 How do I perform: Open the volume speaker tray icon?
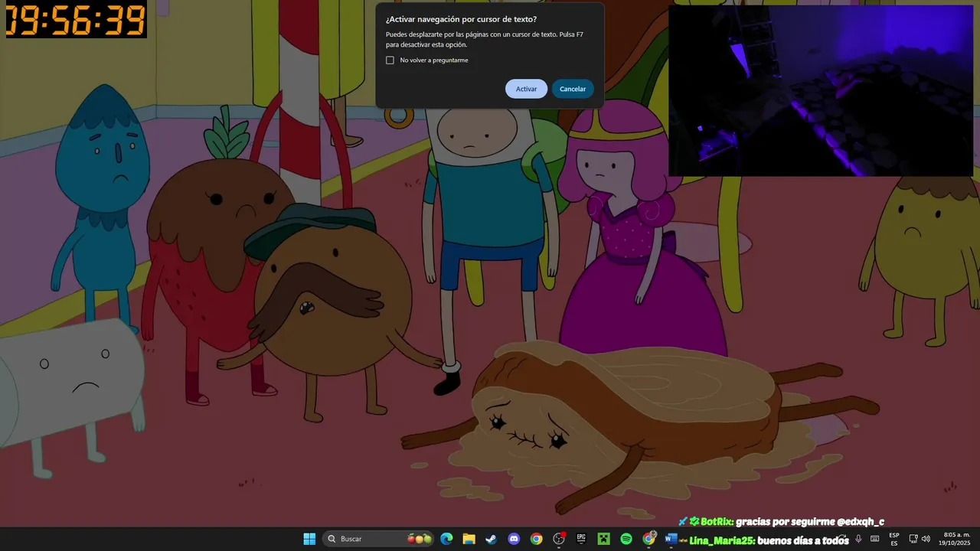926,539
